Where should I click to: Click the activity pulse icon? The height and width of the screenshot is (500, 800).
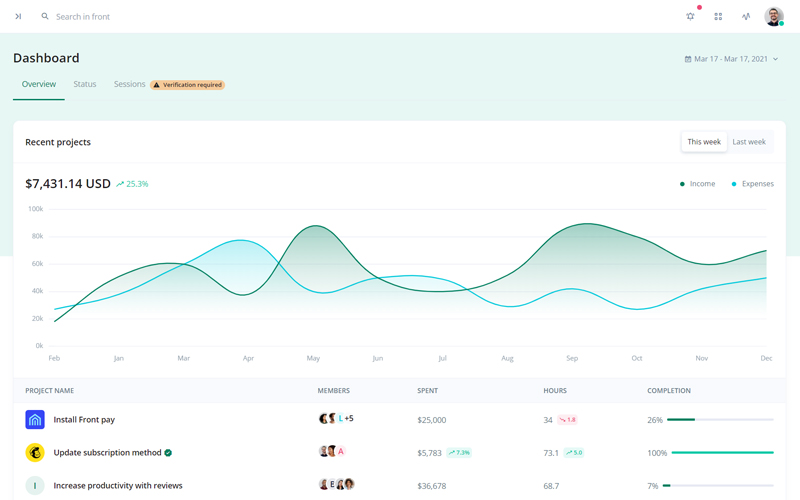point(746,17)
